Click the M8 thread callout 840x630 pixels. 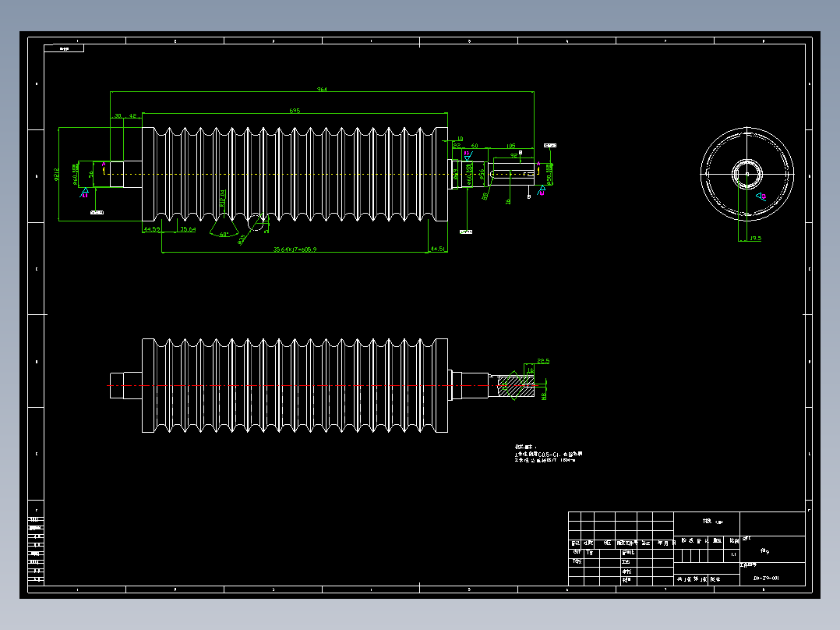(x=544, y=396)
